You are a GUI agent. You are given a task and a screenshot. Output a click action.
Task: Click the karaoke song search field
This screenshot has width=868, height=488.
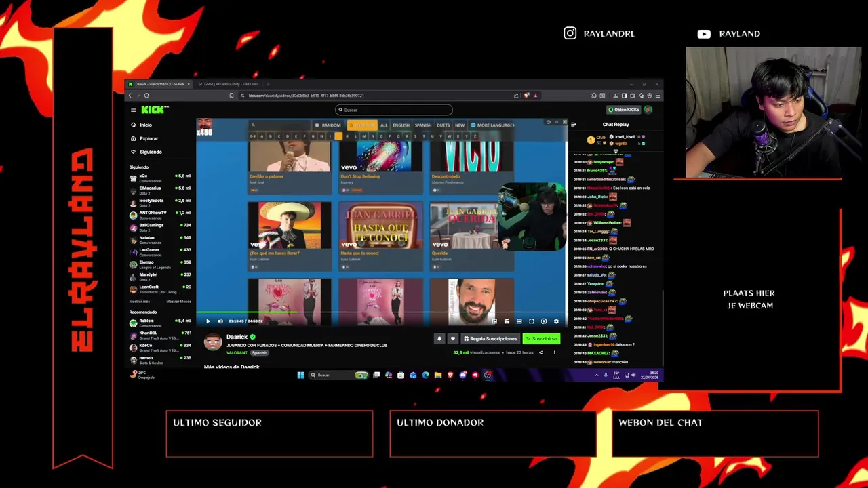pyautogui.click(x=280, y=125)
